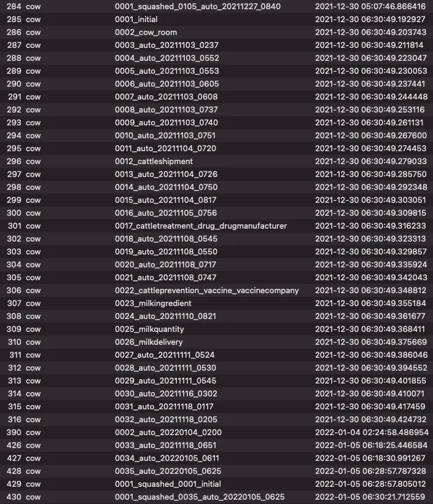Image resolution: width=433 pixels, height=504 pixels.
Task: Select row ID 390
Action: [14, 432]
